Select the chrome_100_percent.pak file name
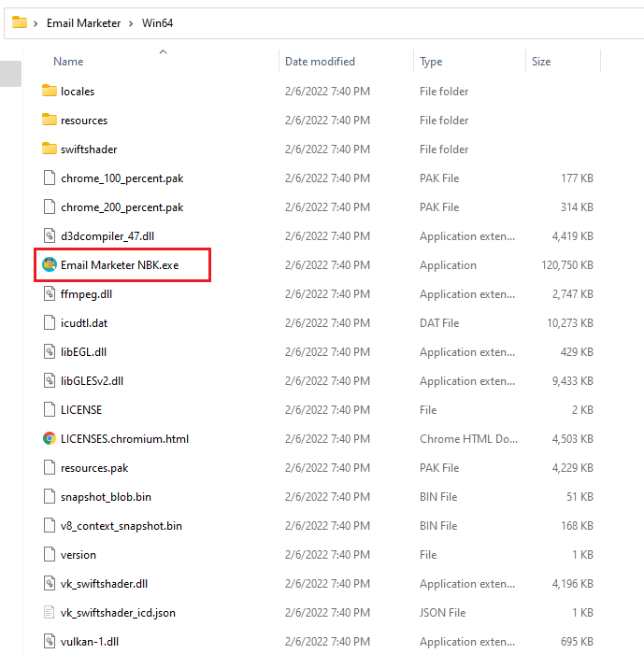 122,178
